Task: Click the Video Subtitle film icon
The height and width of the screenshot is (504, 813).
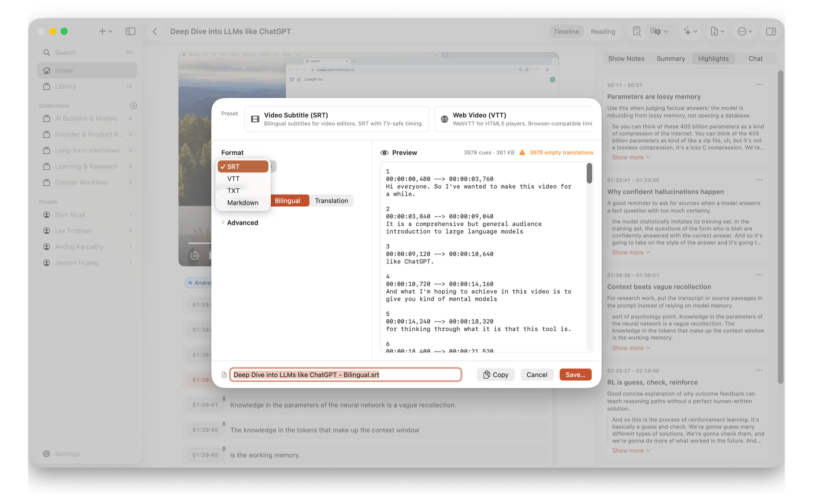Action: coord(255,119)
